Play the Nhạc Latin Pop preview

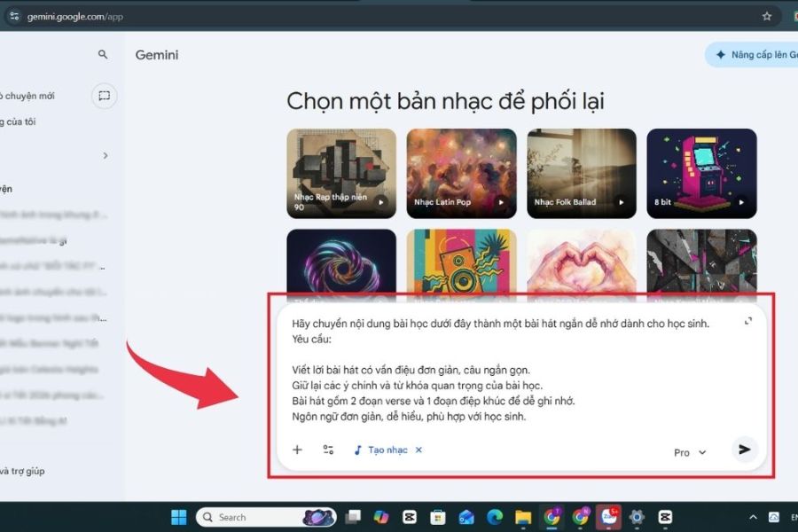pyautogui.click(x=501, y=202)
